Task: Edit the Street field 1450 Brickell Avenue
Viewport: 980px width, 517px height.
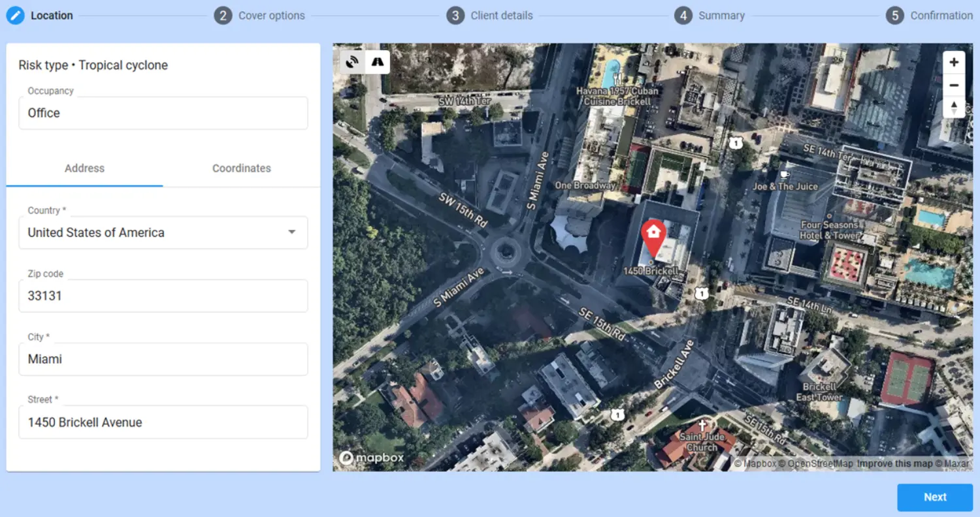Action: coord(163,422)
